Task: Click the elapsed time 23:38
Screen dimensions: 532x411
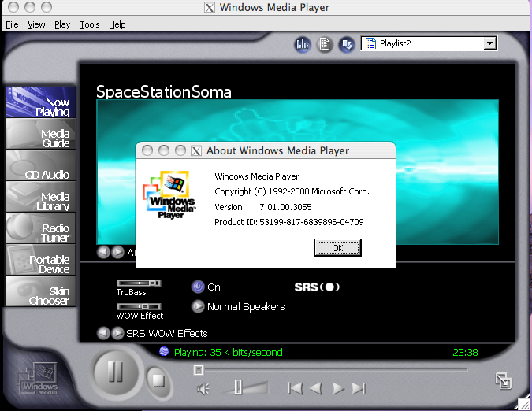Action: point(465,353)
